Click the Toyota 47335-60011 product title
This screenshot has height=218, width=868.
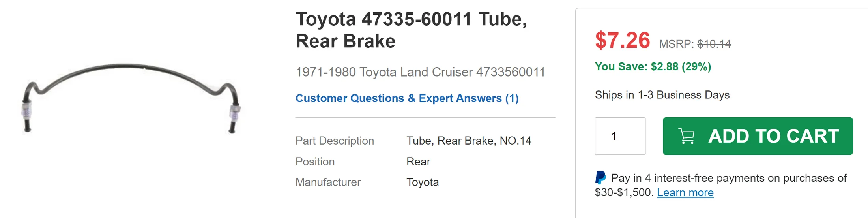tap(411, 30)
